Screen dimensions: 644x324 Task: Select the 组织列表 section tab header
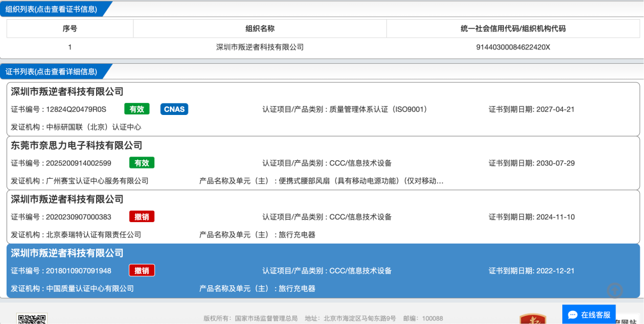coord(51,8)
